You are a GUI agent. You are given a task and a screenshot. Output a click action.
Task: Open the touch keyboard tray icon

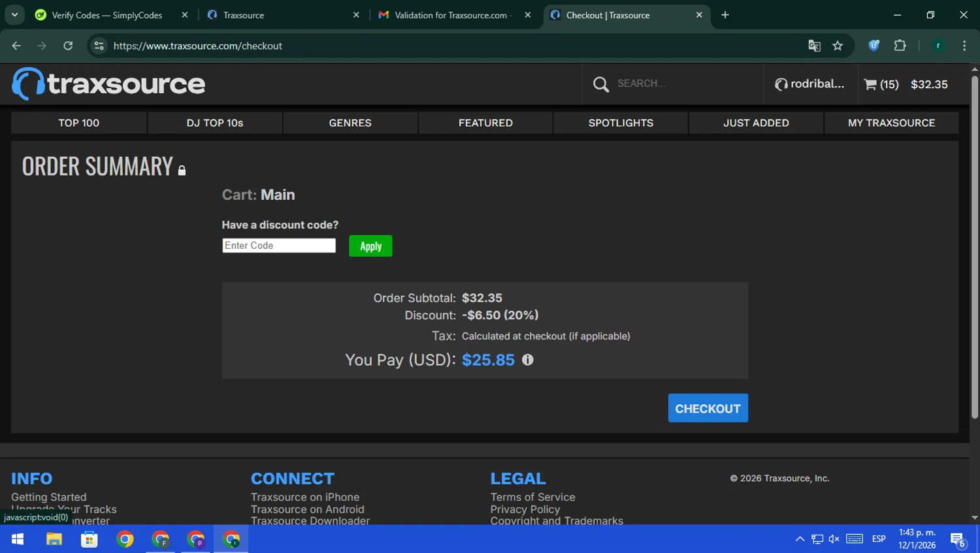click(855, 539)
